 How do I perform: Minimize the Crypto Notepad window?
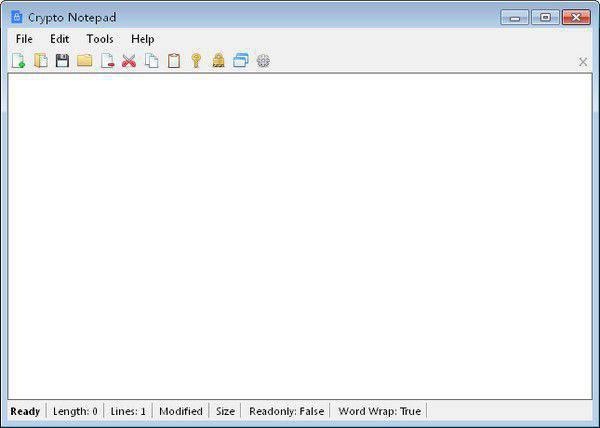(x=515, y=18)
